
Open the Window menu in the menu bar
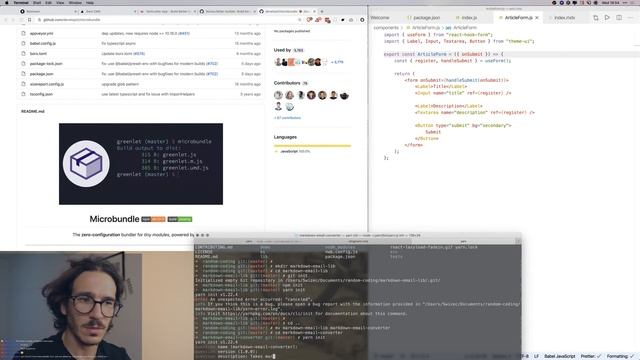coord(75,2)
